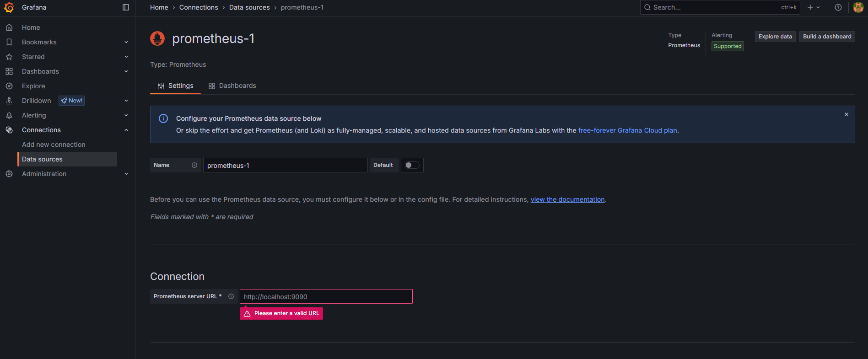
Task: Click the Home house icon in sidebar
Action: (9, 27)
